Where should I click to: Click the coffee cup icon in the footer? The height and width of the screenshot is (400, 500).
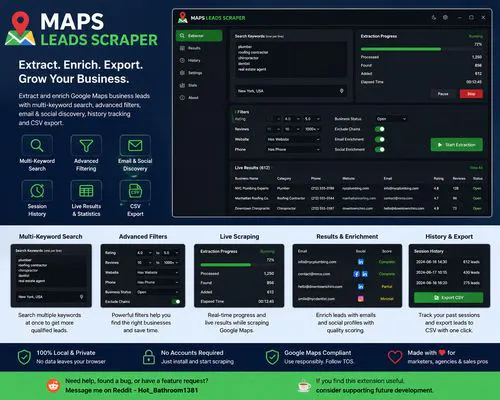click(304, 386)
